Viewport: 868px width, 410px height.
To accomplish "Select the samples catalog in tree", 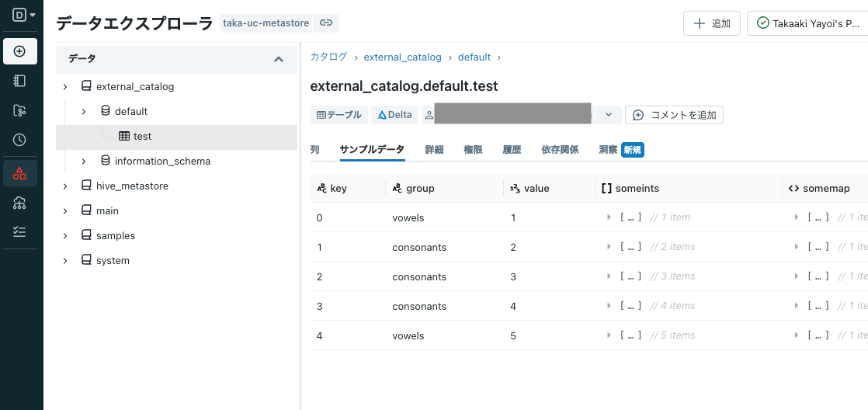I will pyautogui.click(x=116, y=236).
